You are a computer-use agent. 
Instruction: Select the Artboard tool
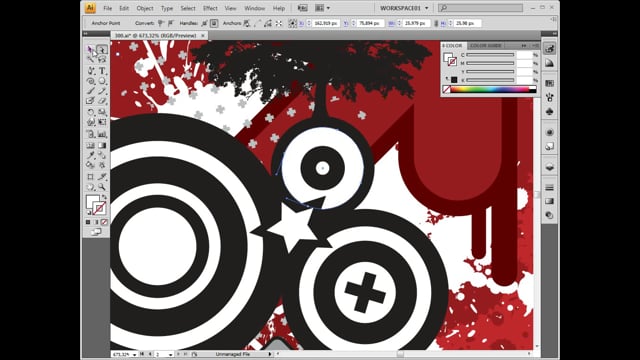(x=90, y=177)
